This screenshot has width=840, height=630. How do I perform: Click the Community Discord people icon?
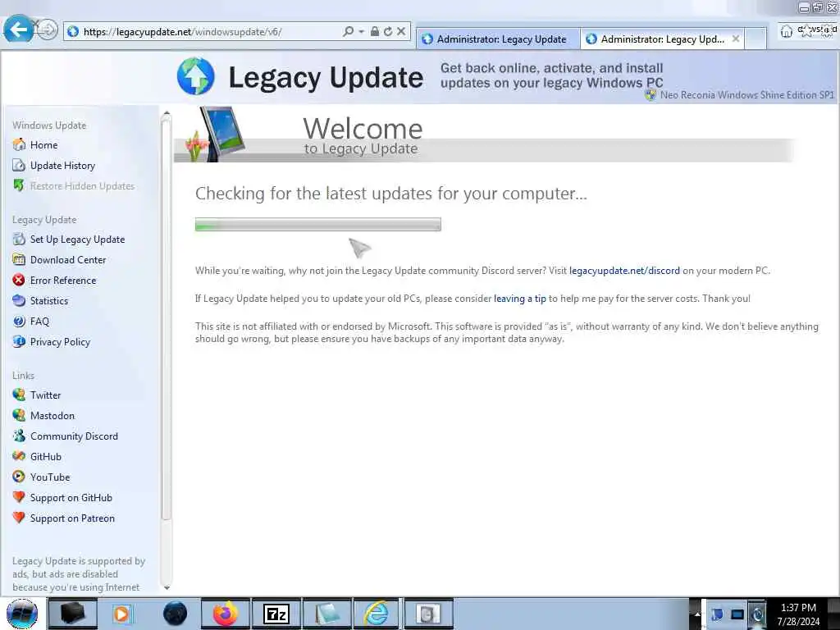pos(19,436)
